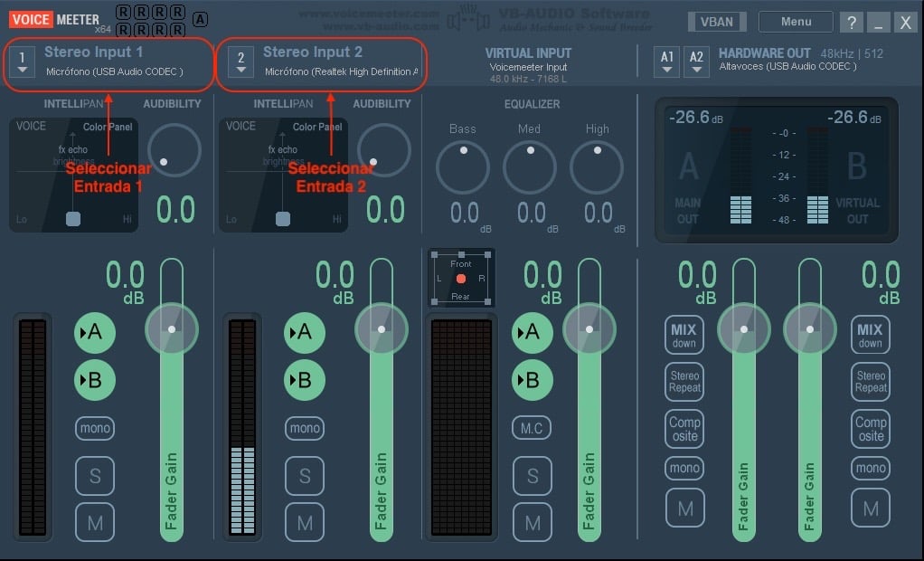Select MIX down mode for bus A
The image size is (924, 561).
coord(684,335)
